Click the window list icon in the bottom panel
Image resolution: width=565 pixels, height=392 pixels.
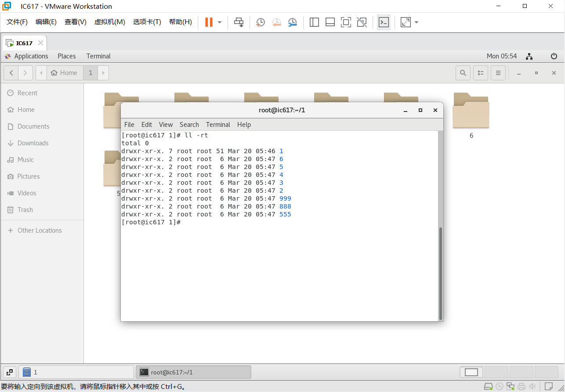click(x=10, y=372)
